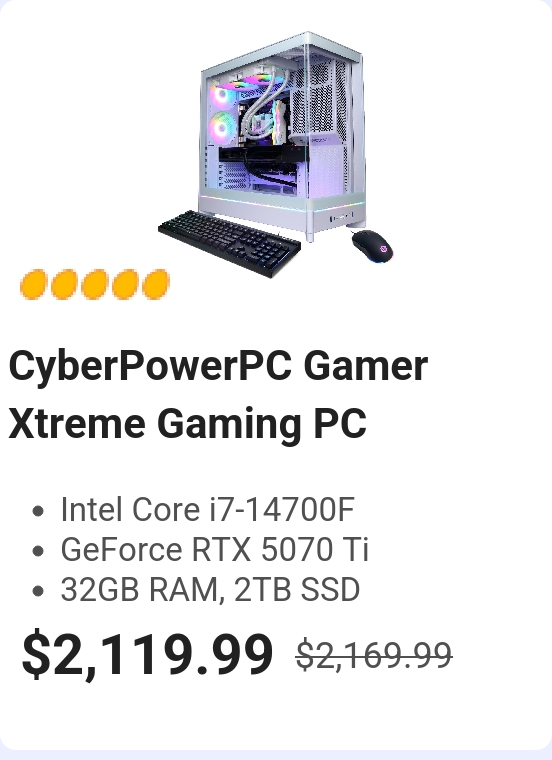Open the white PC tower product image
552x760 pixels.
click(283, 137)
